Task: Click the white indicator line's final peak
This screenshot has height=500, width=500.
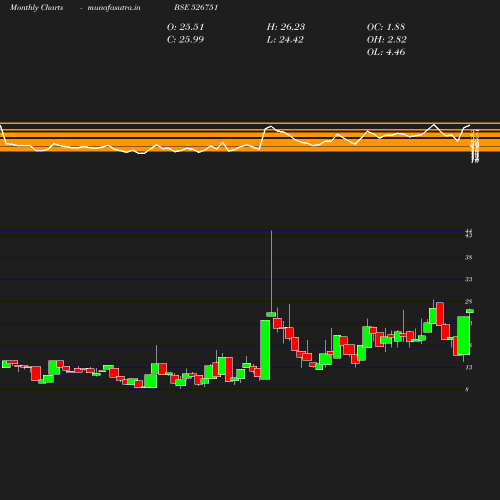Action: [469, 125]
